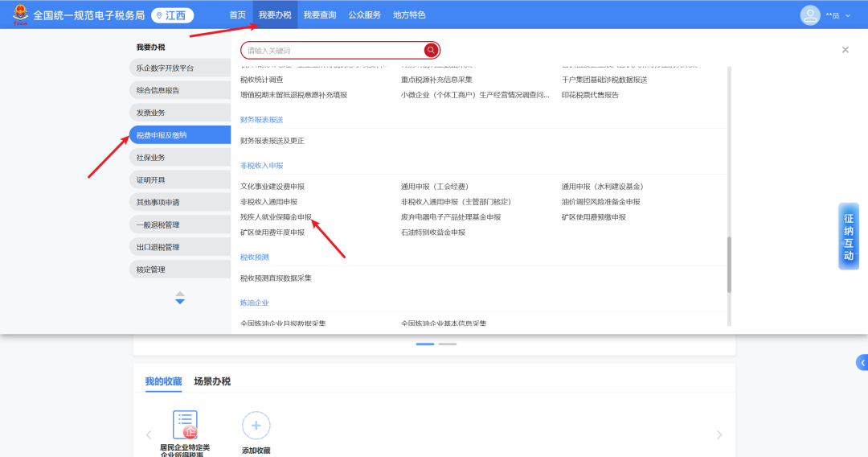Switch to the 我的收藏 tab
The width and height of the screenshot is (868, 457).
tap(163, 381)
